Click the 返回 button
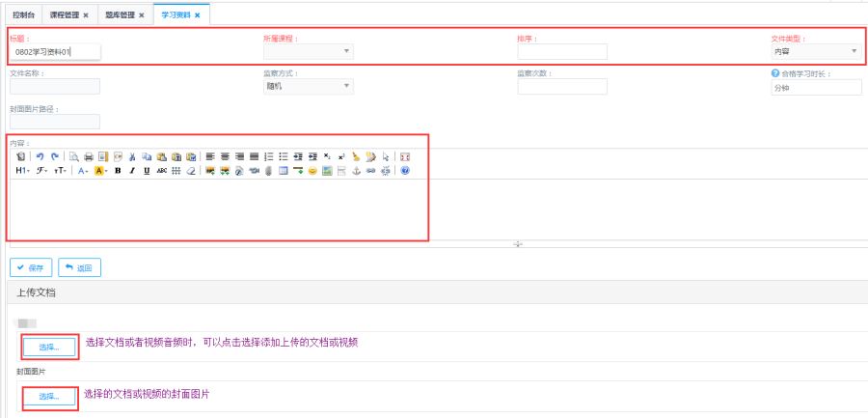 (79, 267)
